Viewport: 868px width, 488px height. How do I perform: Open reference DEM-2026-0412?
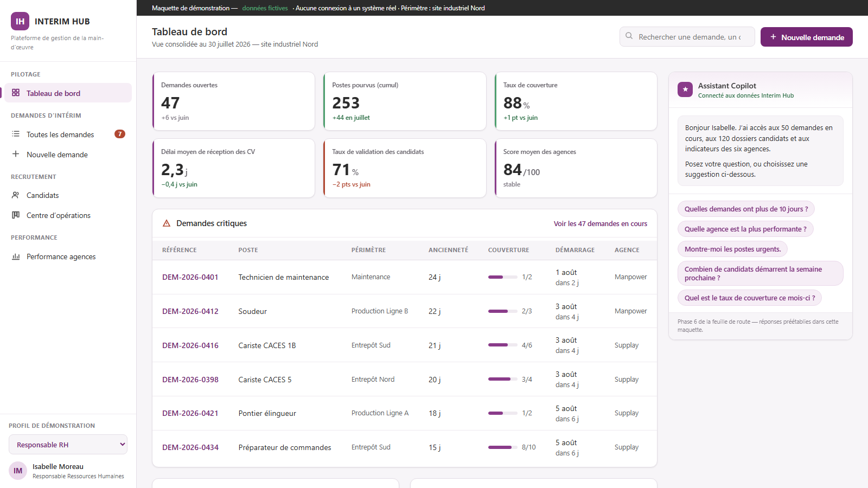[190, 311]
